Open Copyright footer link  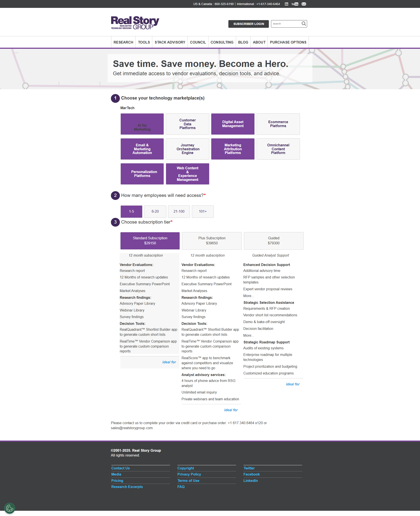click(185, 468)
